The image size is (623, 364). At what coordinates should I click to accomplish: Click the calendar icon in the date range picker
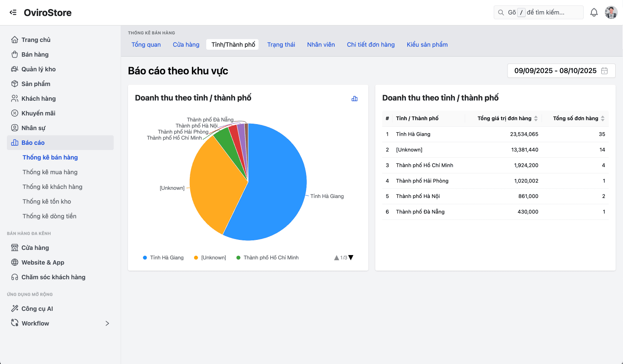604,70
